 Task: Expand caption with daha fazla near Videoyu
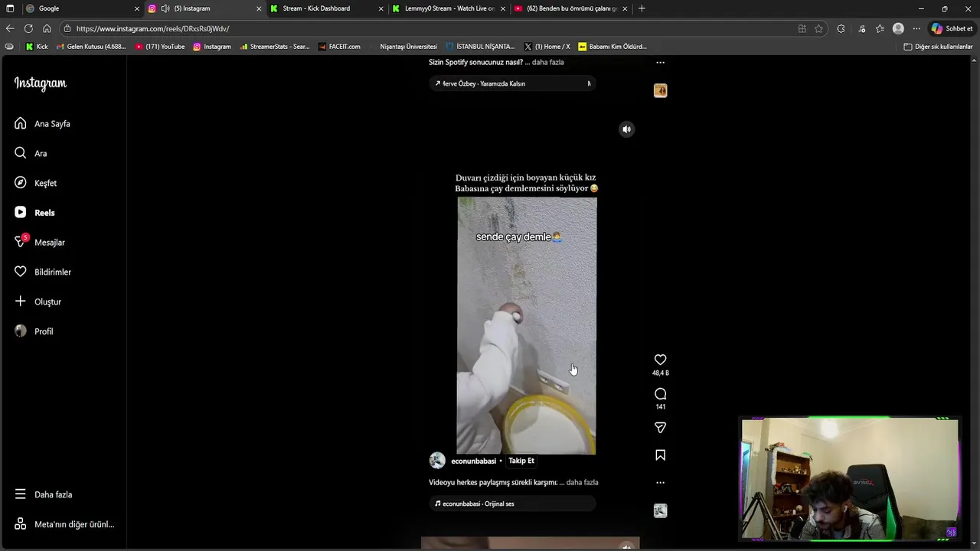(x=582, y=483)
